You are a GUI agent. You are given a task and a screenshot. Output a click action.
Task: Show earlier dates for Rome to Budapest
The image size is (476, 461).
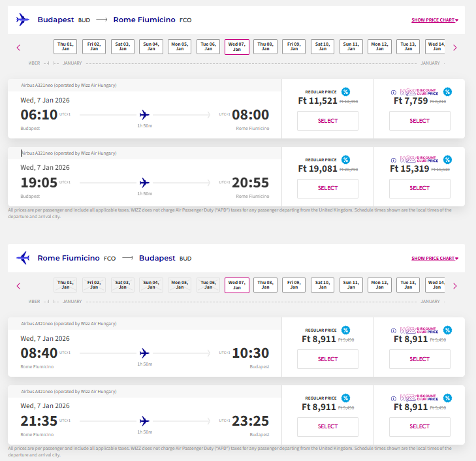point(18,285)
